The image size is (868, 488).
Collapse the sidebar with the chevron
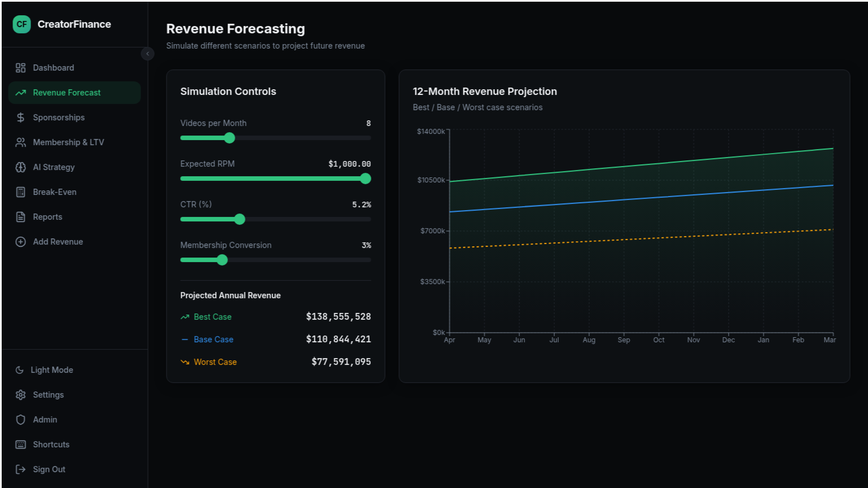pyautogui.click(x=147, y=53)
